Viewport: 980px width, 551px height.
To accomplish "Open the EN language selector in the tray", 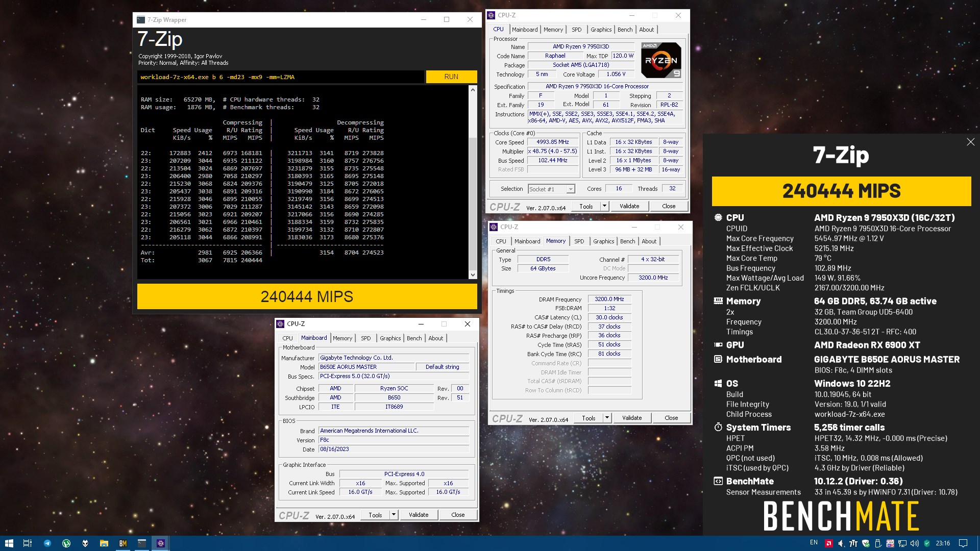I will tap(814, 543).
